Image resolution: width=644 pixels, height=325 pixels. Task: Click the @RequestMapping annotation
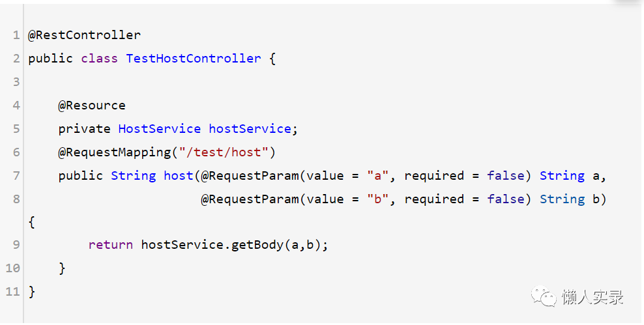(x=114, y=152)
